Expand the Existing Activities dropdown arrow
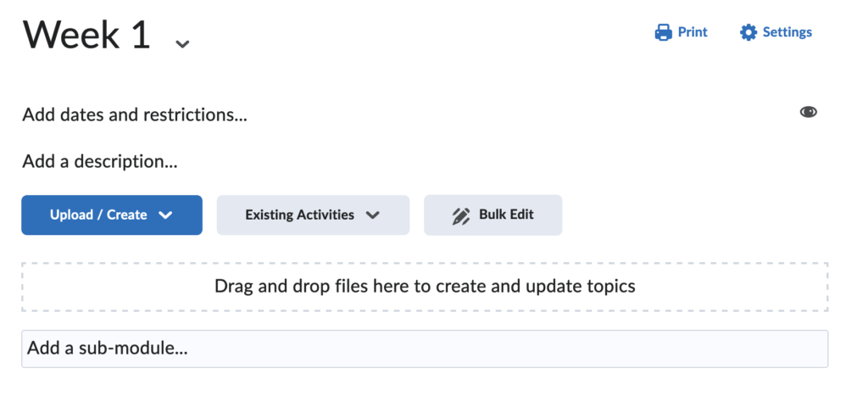 click(373, 215)
